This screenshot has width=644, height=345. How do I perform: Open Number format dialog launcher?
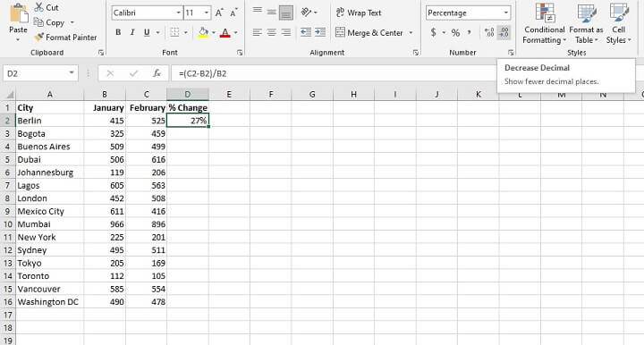(511, 53)
